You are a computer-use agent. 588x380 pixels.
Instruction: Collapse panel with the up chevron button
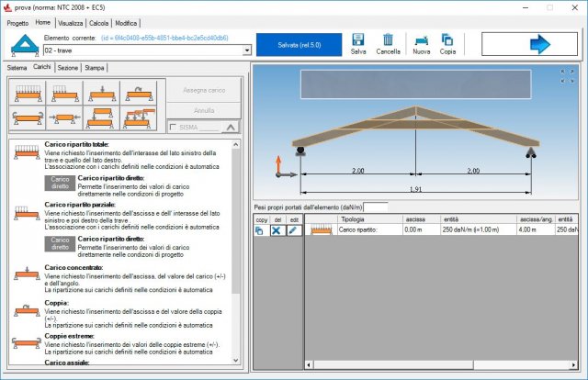(x=229, y=128)
